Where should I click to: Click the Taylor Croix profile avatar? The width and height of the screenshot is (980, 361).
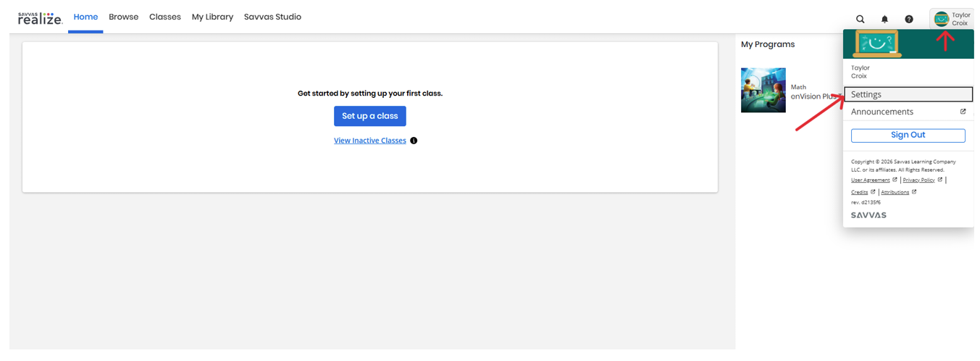pos(942,20)
